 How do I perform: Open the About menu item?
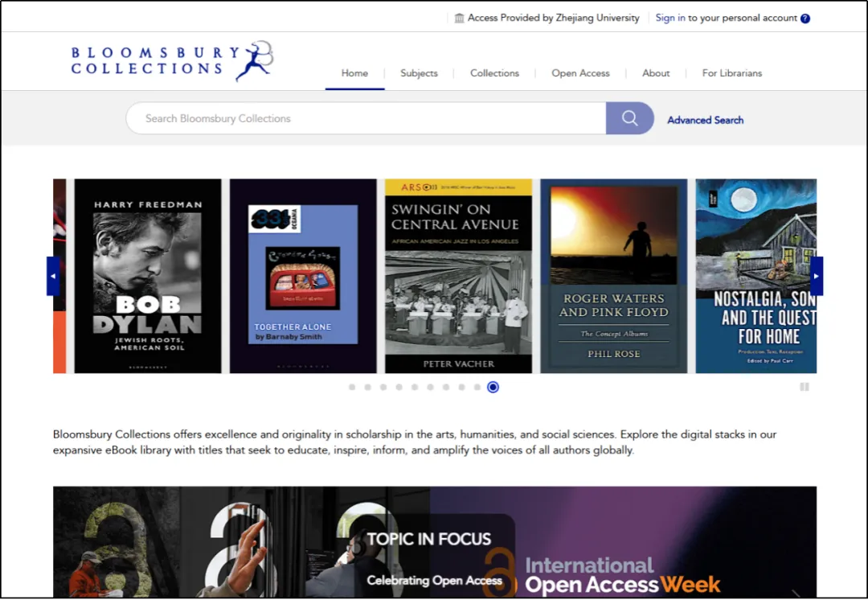(x=656, y=73)
